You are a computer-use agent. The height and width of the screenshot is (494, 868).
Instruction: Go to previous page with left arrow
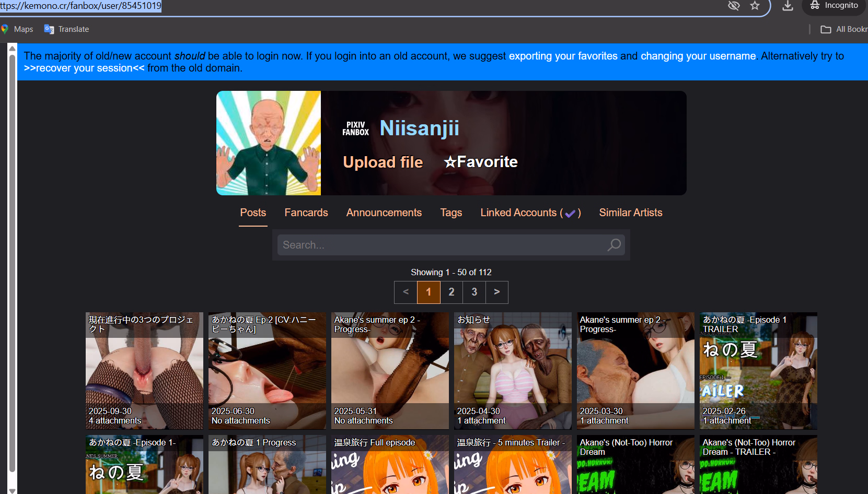pos(406,292)
